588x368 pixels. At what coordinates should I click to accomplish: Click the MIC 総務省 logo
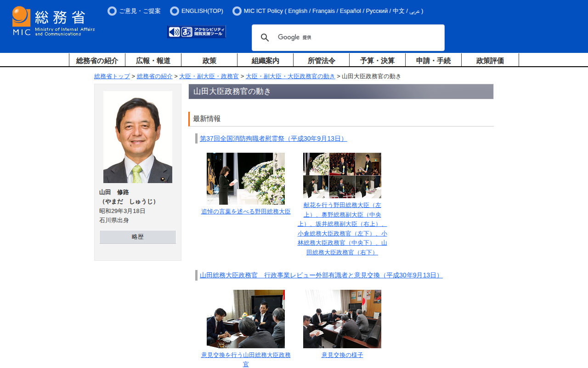tap(53, 21)
